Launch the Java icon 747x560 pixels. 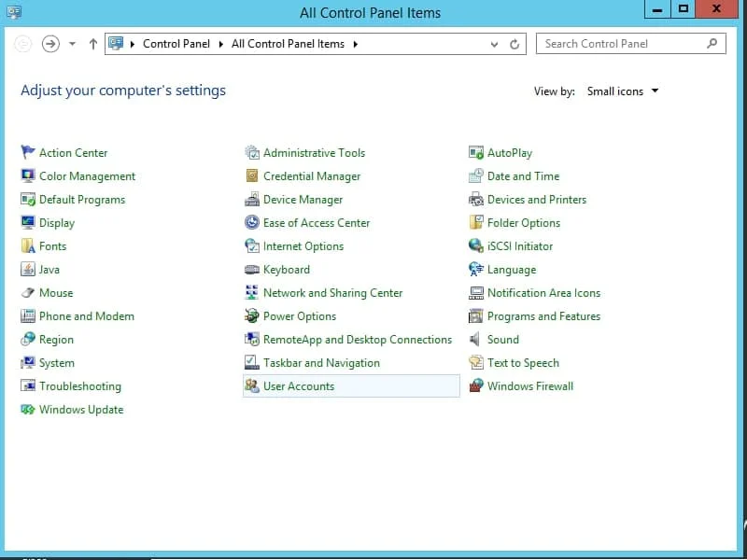click(x=28, y=269)
